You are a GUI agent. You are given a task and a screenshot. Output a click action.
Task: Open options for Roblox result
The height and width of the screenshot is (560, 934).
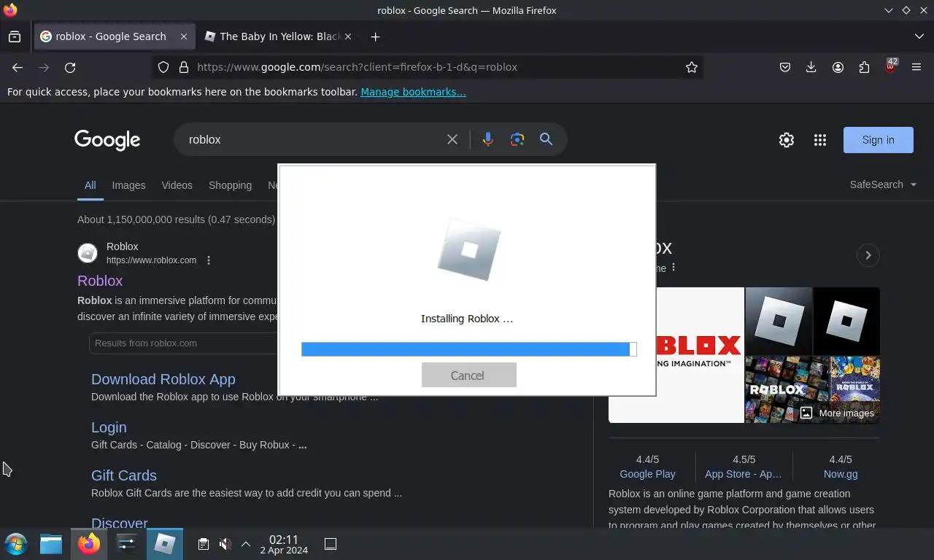[209, 260]
